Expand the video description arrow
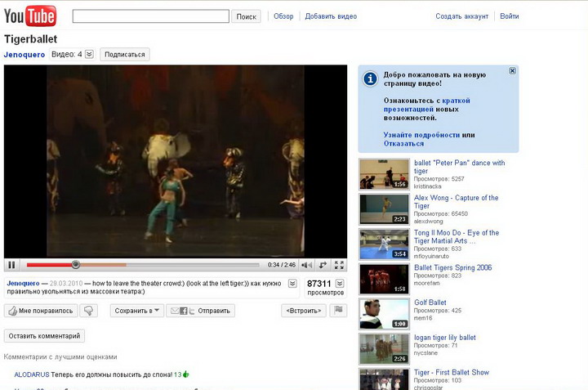 pos(291,284)
